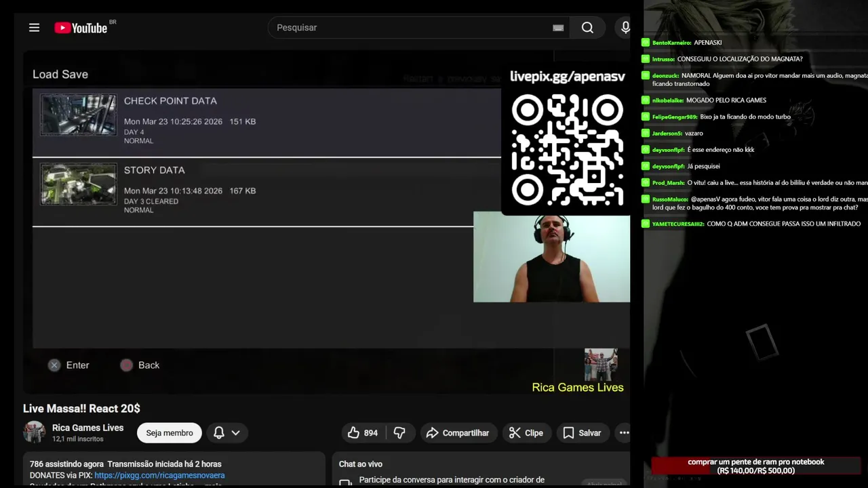This screenshot has height=488, width=868.
Task: Click FelipeGengar989's chat badge icon
Action: point(646,117)
